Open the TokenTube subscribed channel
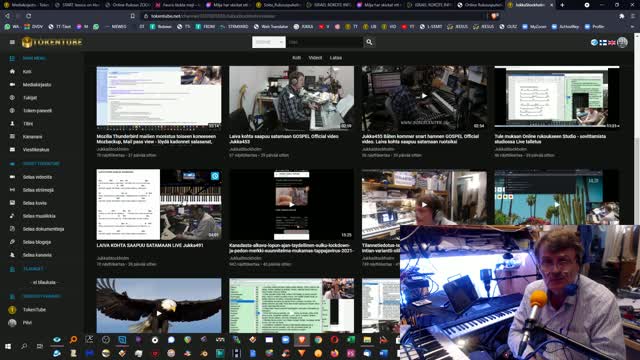The image size is (640, 360). coord(34,310)
